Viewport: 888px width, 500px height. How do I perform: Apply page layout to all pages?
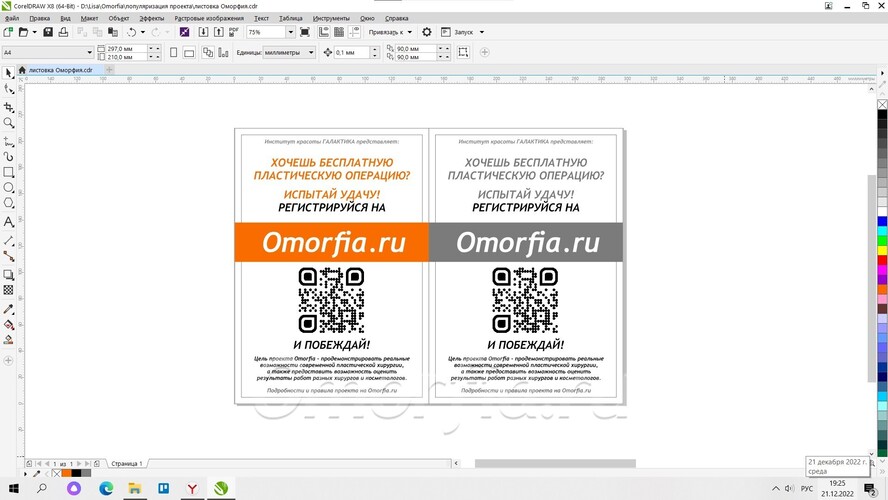[x=208, y=53]
